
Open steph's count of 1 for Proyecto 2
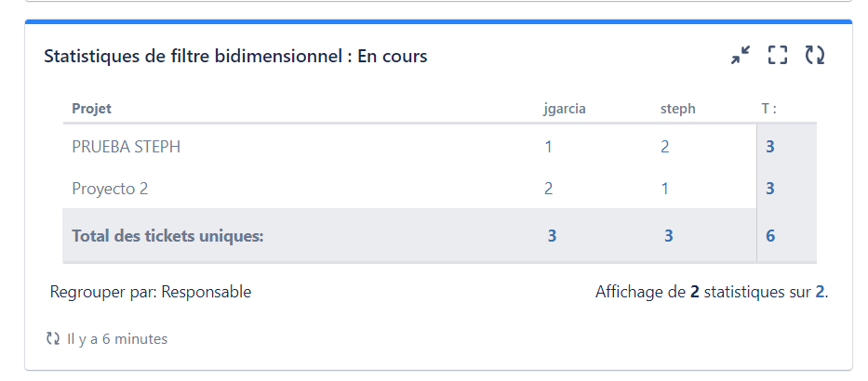tap(664, 189)
